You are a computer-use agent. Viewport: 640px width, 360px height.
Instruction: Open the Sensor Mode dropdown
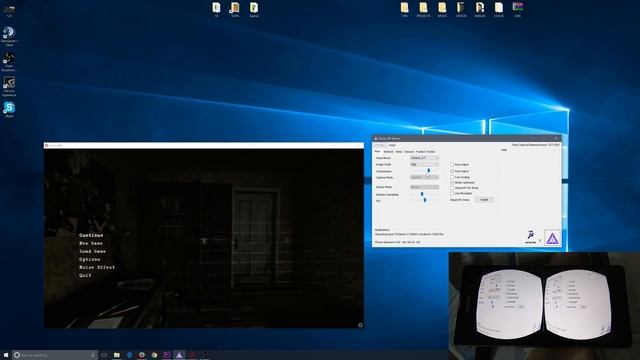(x=424, y=187)
